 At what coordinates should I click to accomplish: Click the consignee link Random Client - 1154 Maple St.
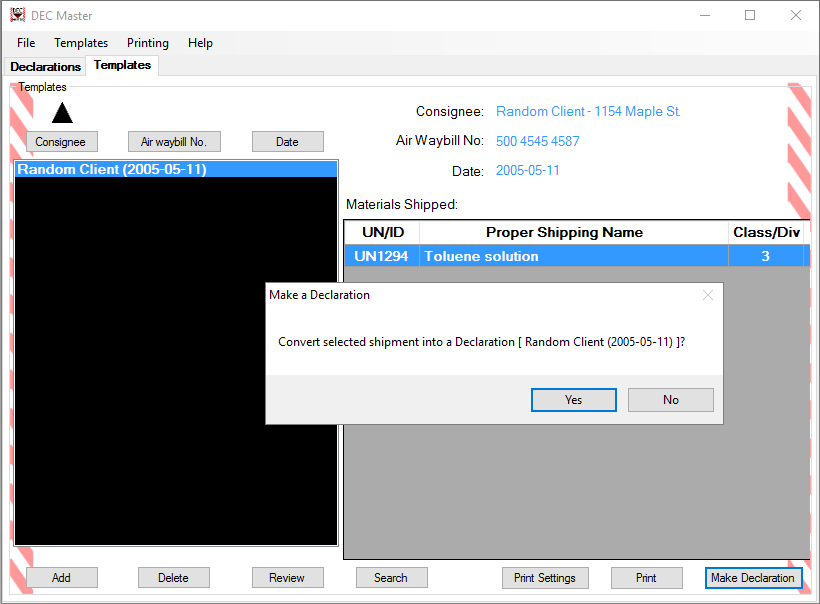(x=588, y=111)
